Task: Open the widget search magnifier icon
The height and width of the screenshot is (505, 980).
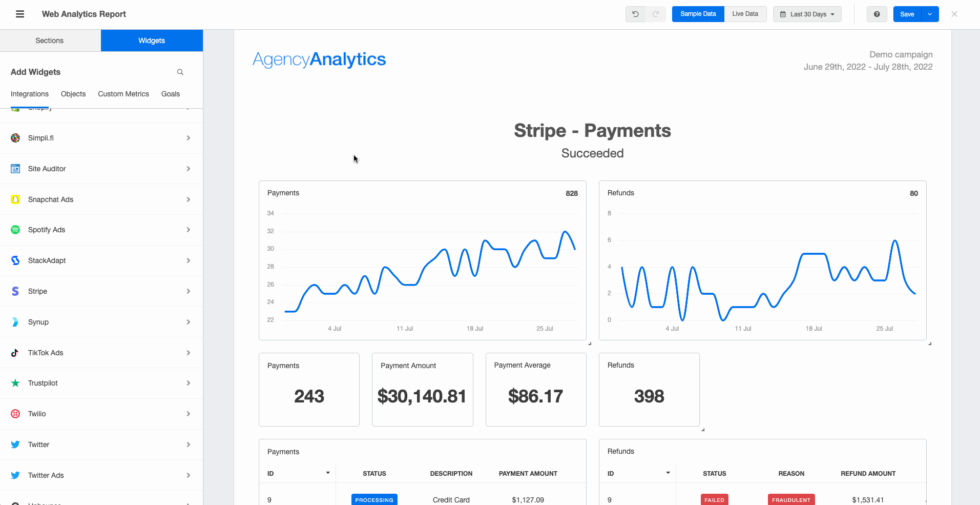Action: 180,72
